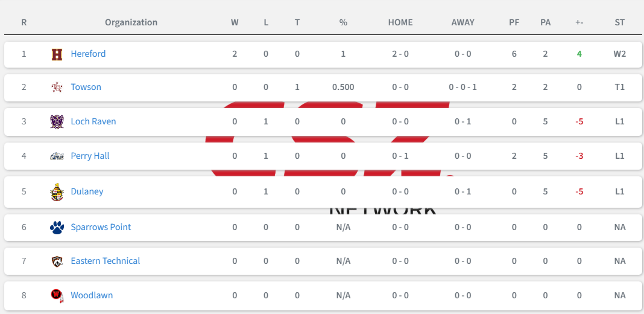644x314 pixels.
Task: Click the Loch Raven team logo
Action: 57,122
